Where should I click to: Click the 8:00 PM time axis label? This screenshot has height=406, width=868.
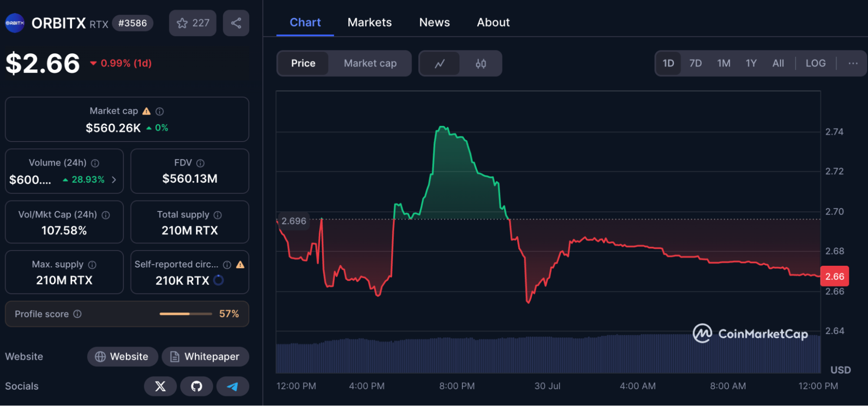[457, 386]
